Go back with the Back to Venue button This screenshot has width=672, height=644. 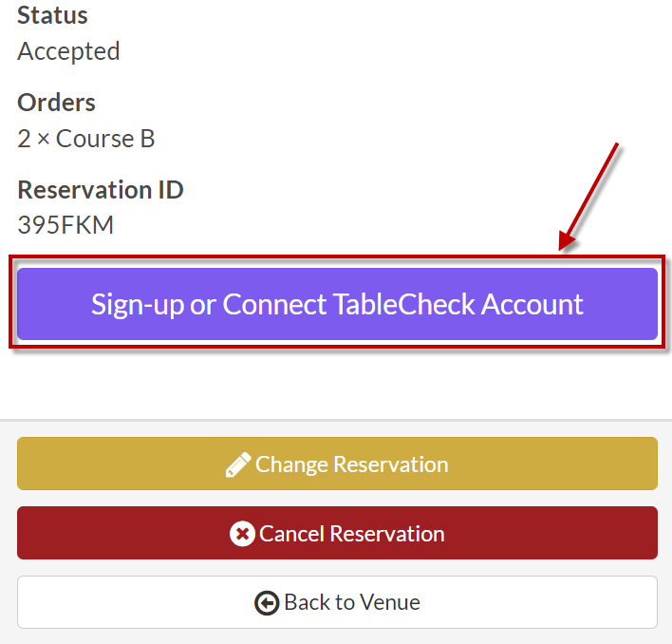point(337,602)
